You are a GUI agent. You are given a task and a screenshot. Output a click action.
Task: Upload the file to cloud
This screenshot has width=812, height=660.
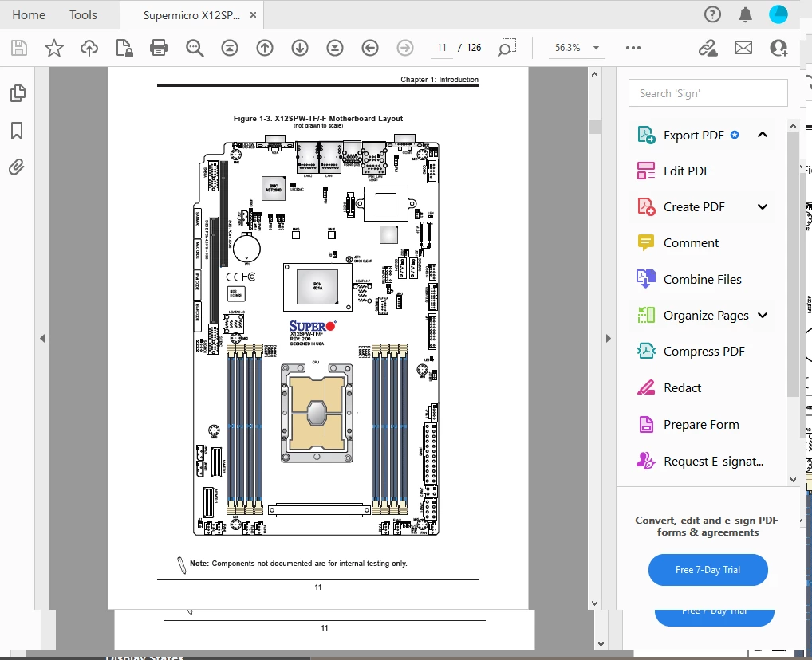[89, 48]
